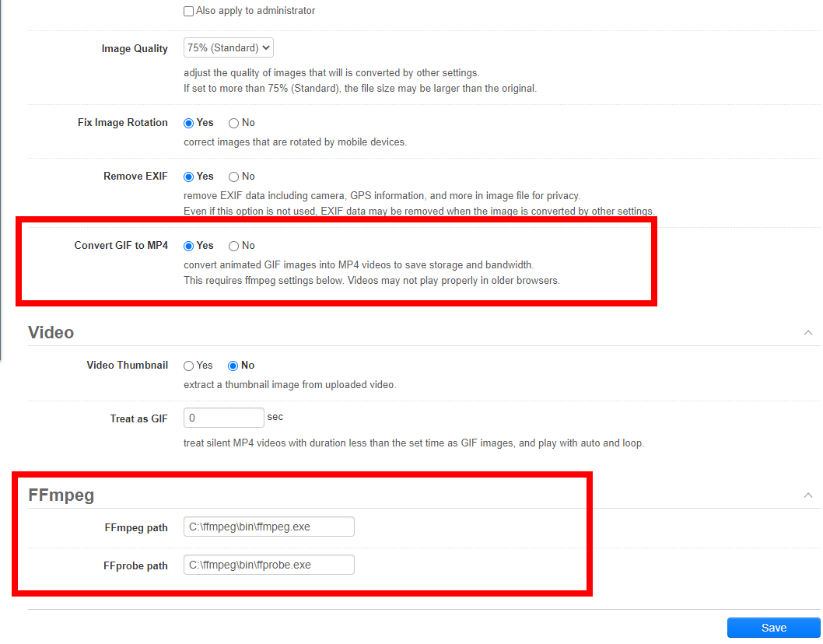
Task: Click text 'This requires ffmpeg settings below'
Action: (x=264, y=281)
